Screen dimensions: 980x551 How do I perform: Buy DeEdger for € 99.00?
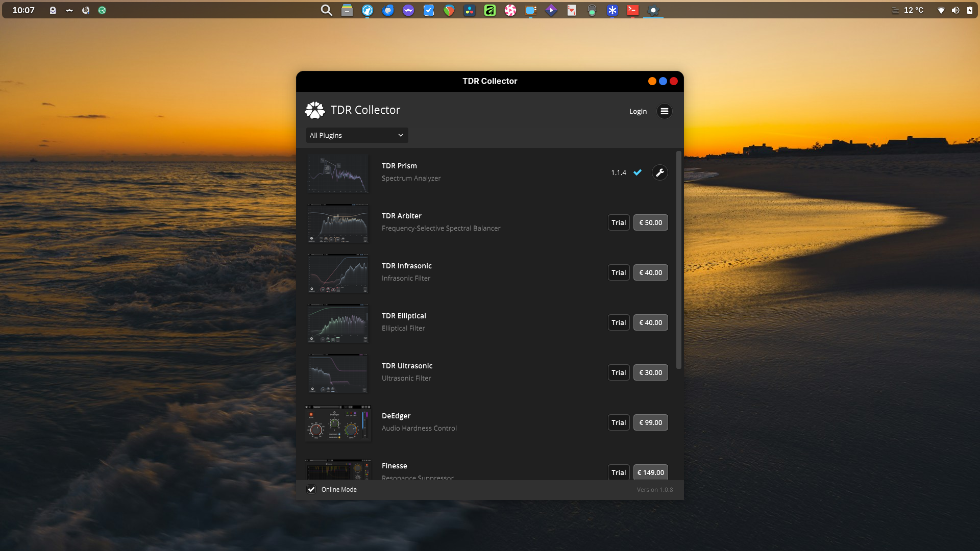click(651, 422)
